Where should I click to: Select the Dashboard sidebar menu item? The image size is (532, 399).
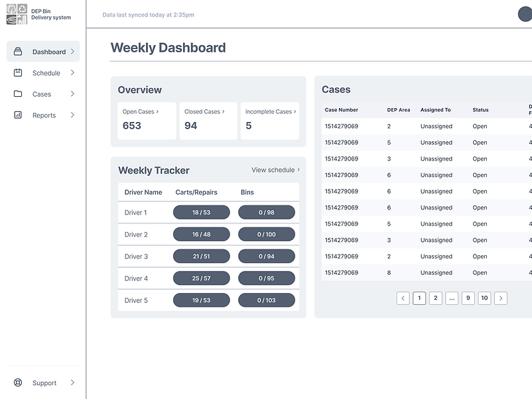48,52
